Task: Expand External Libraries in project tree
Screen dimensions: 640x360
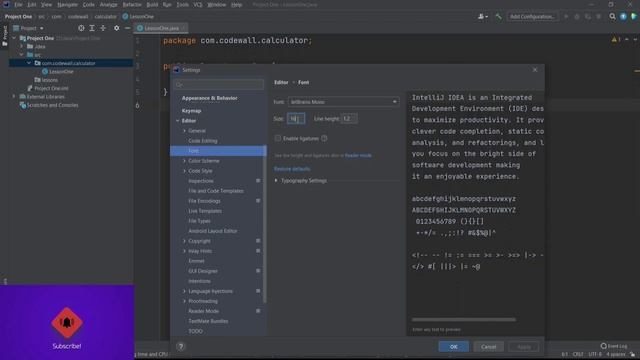Action: pyautogui.click(x=14, y=97)
